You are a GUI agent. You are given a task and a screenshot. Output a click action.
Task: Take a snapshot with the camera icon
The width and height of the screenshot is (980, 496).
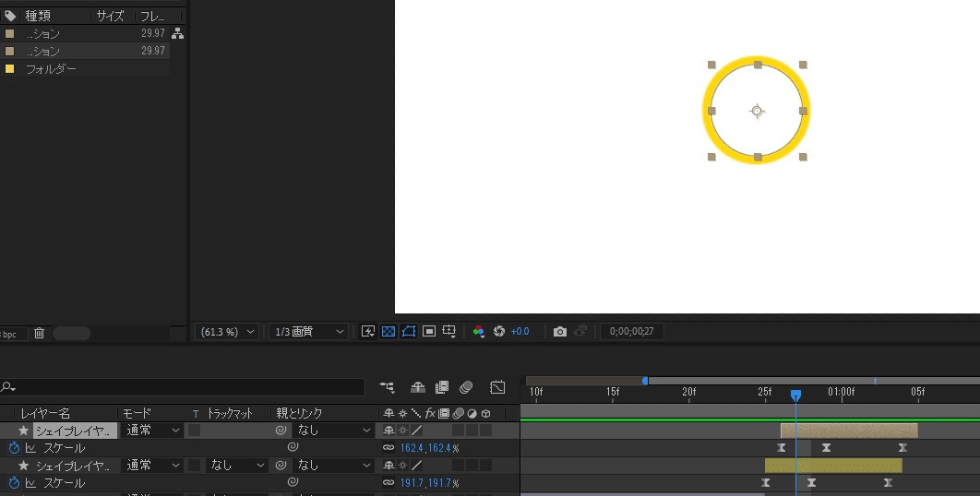coord(560,332)
